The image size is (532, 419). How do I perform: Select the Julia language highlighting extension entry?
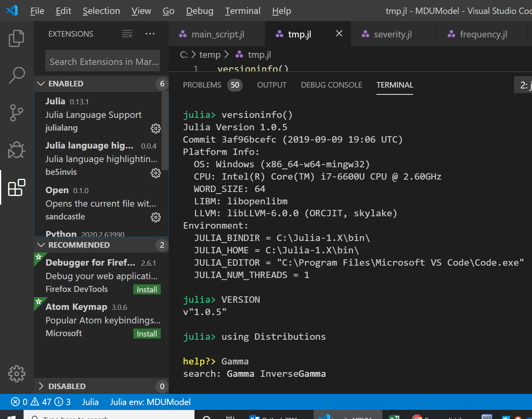tap(98, 159)
